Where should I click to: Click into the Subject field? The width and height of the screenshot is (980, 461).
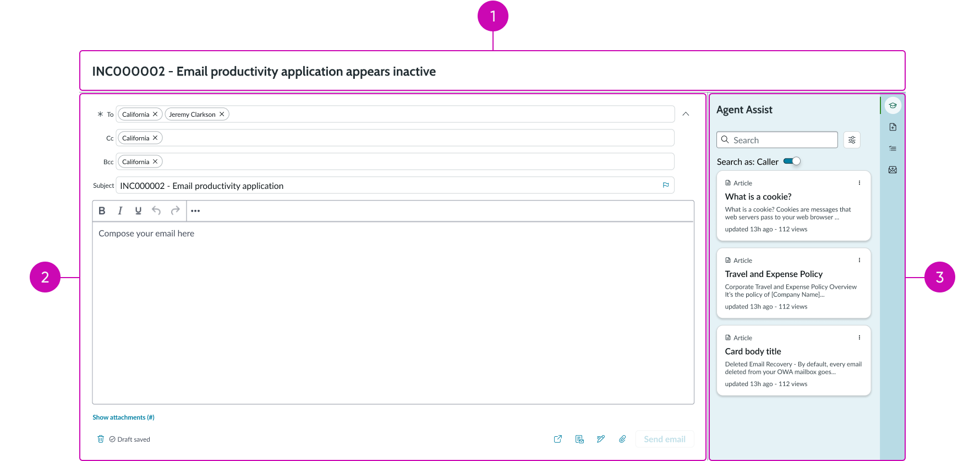tap(395, 186)
